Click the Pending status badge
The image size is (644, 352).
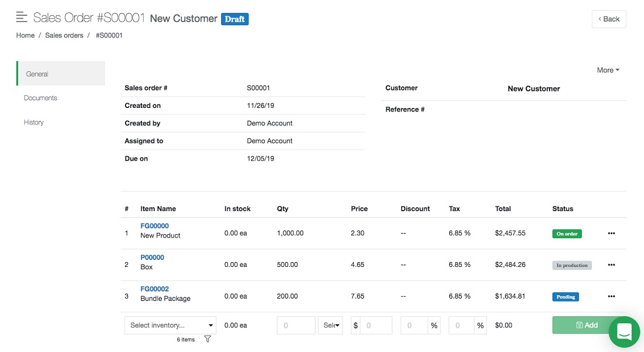coord(565,297)
